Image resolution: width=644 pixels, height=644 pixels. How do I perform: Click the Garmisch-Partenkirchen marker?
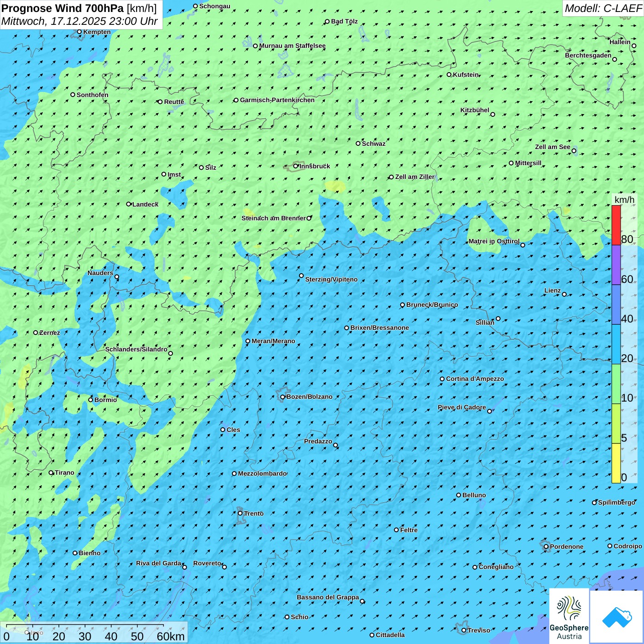[x=236, y=100]
